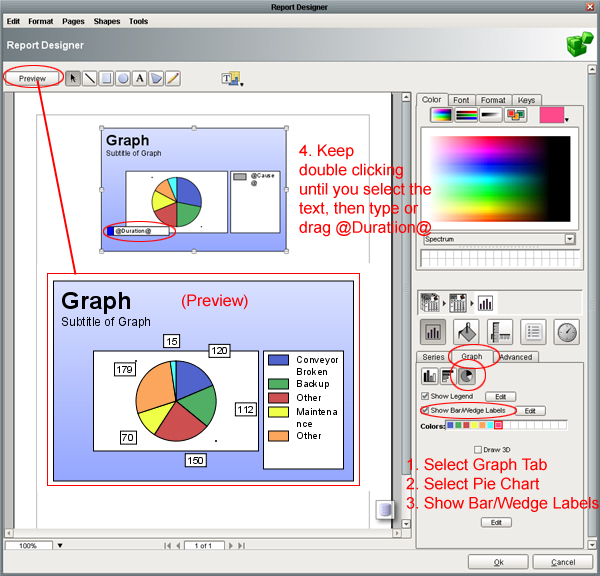Click the 100% zoom field

coord(28,545)
